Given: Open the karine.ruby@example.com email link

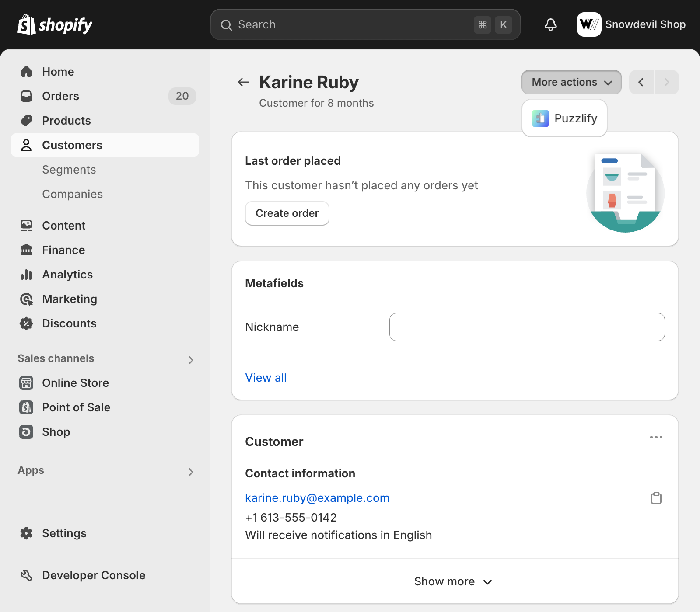Looking at the screenshot, I should pos(317,498).
